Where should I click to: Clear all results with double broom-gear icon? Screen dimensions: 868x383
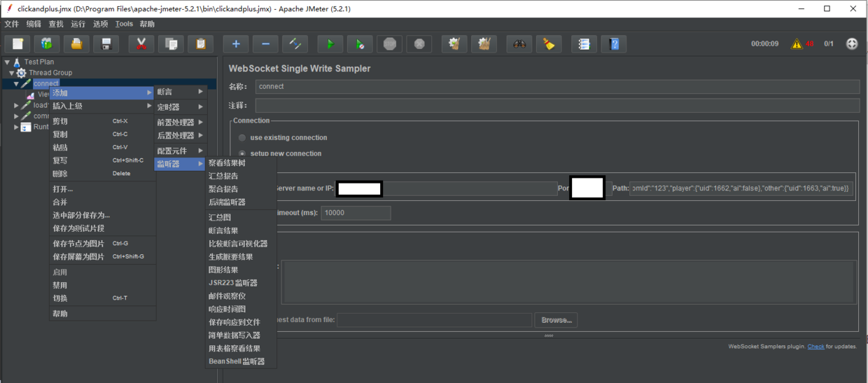pos(484,43)
